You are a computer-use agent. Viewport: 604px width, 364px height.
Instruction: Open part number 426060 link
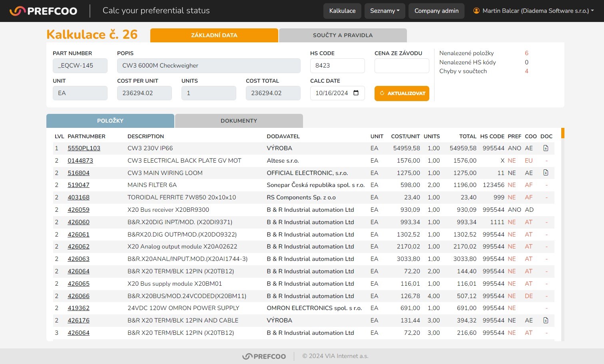click(x=78, y=222)
